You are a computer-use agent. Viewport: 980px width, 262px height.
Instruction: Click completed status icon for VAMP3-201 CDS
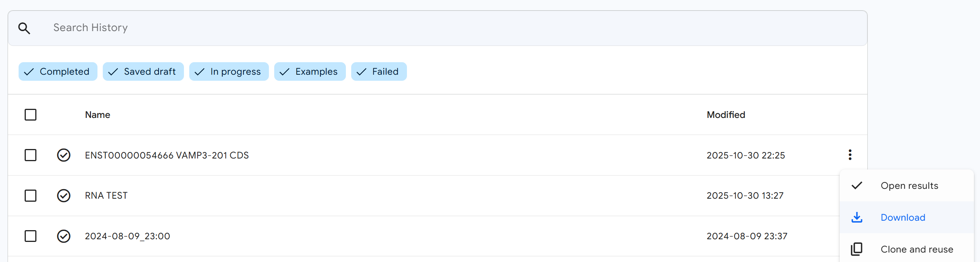(x=64, y=155)
